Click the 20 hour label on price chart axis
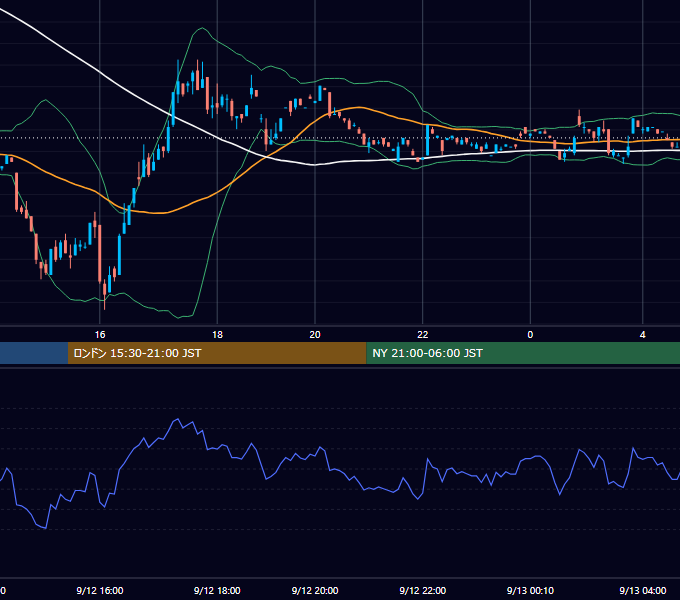This screenshot has width=680, height=600. [x=315, y=334]
